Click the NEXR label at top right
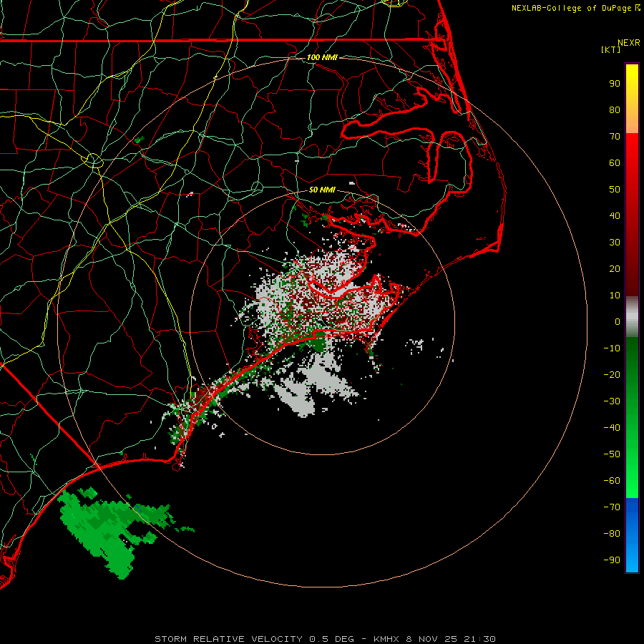The image size is (644, 644). (x=629, y=43)
